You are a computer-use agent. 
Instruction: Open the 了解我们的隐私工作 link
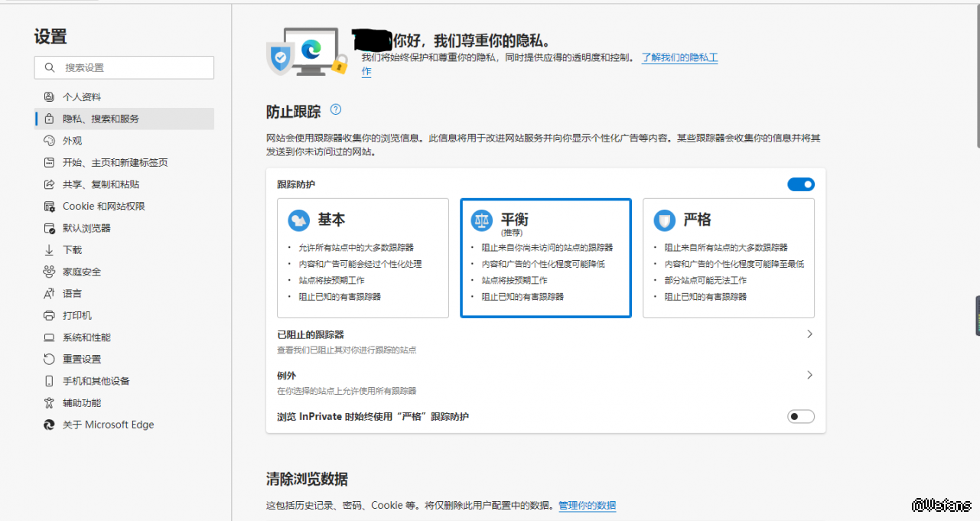click(x=679, y=58)
